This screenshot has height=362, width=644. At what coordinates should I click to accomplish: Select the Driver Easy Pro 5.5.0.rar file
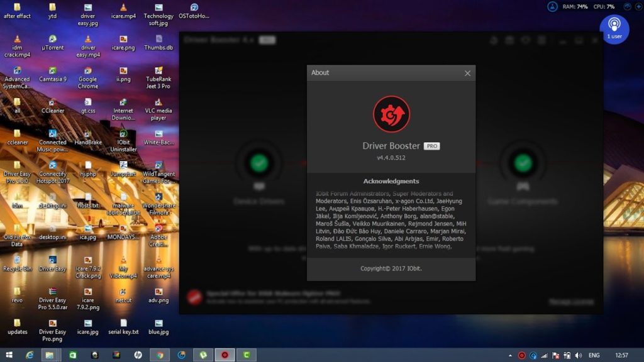tap(53, 299)
